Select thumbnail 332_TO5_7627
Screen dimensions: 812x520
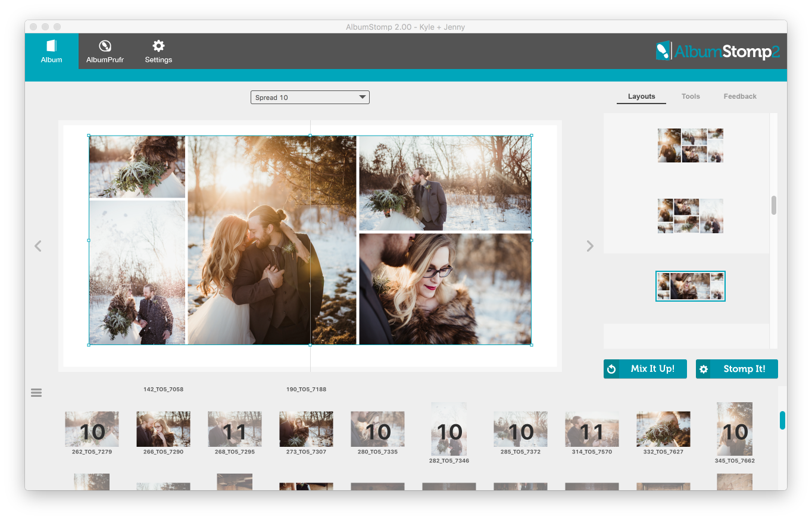[663, 429]
